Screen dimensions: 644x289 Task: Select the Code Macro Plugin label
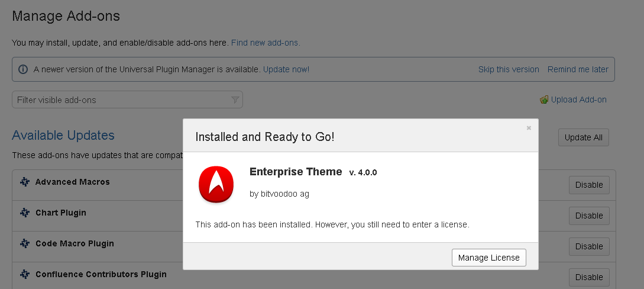(75, 243)
